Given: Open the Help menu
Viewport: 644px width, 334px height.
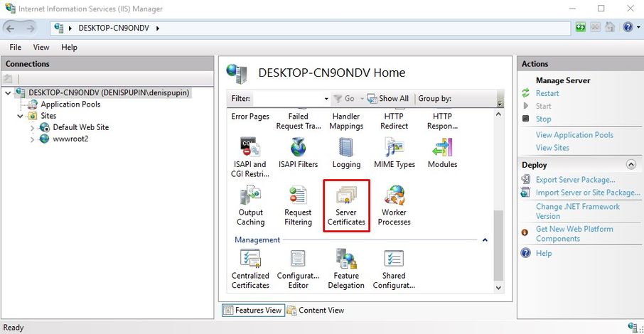Looking at the screenshot, I should pos(69,47).
